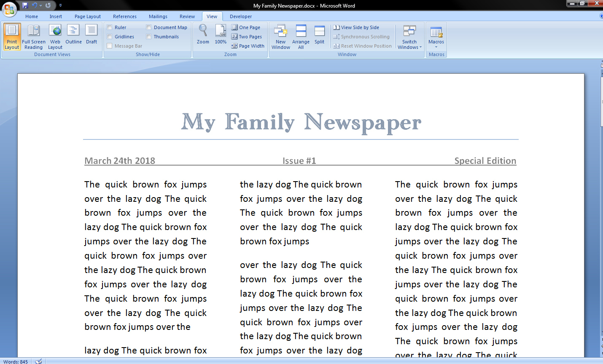Enable the Ruler checkbox

(110, 27)
